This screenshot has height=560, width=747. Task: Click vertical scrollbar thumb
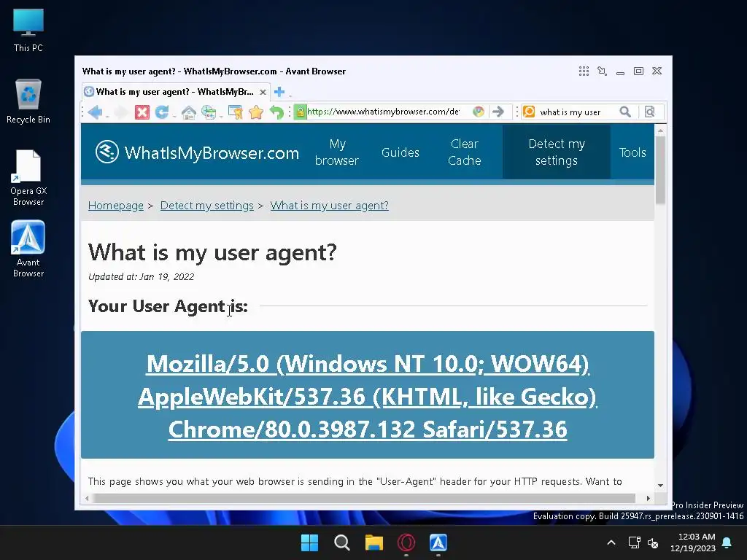tap(660, 170)
